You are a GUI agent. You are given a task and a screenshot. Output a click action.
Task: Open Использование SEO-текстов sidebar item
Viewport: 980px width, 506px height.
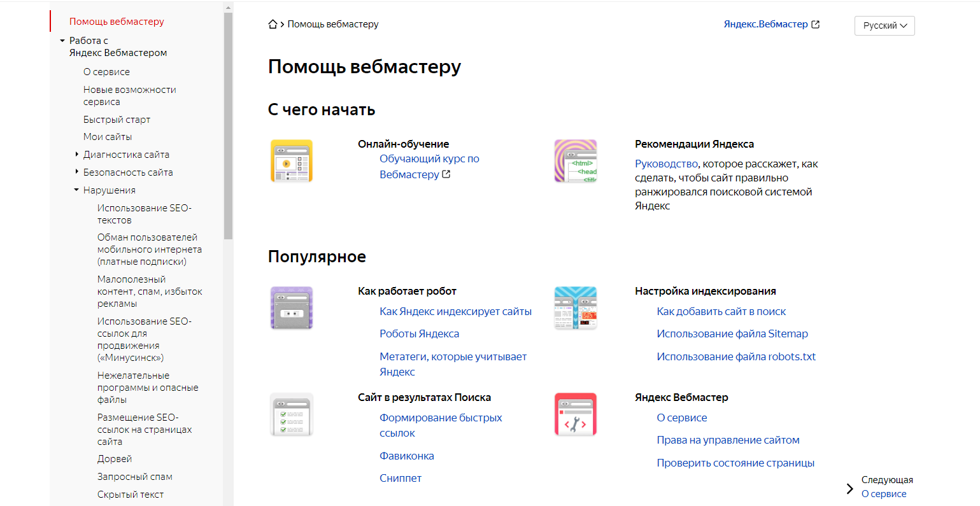pos(145,214)
